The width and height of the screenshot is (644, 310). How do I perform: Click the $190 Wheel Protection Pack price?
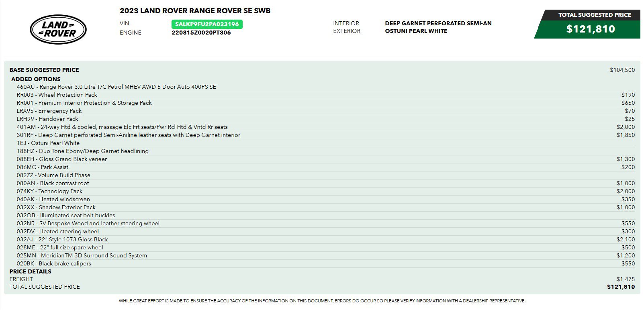click(x=628, y=95)
